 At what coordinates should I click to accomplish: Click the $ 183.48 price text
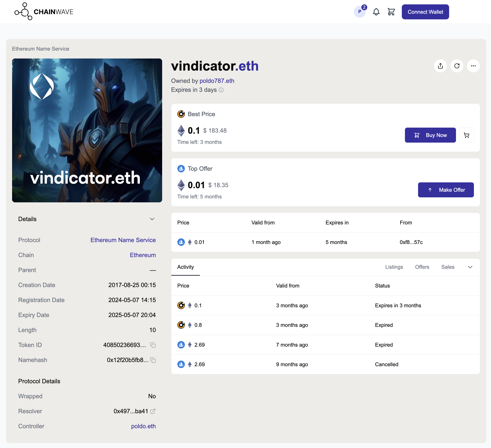pyautogui.click(x=215, y=131)
